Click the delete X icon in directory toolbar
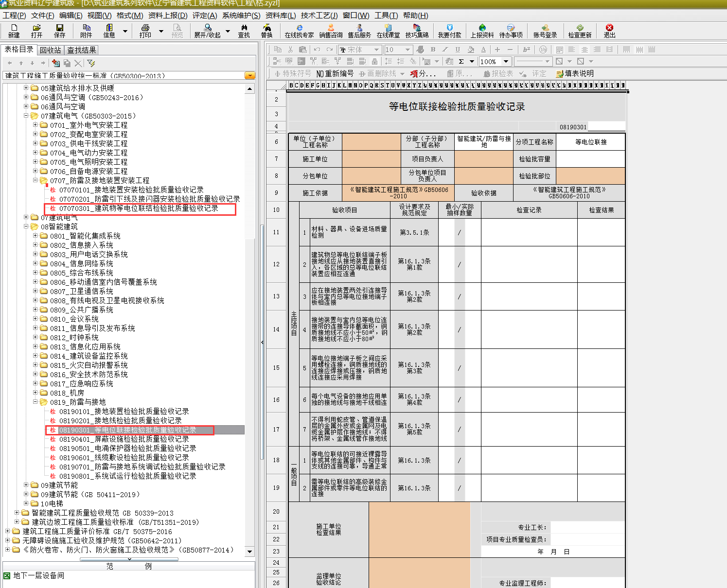727x588 pixels. click(78, 63)
